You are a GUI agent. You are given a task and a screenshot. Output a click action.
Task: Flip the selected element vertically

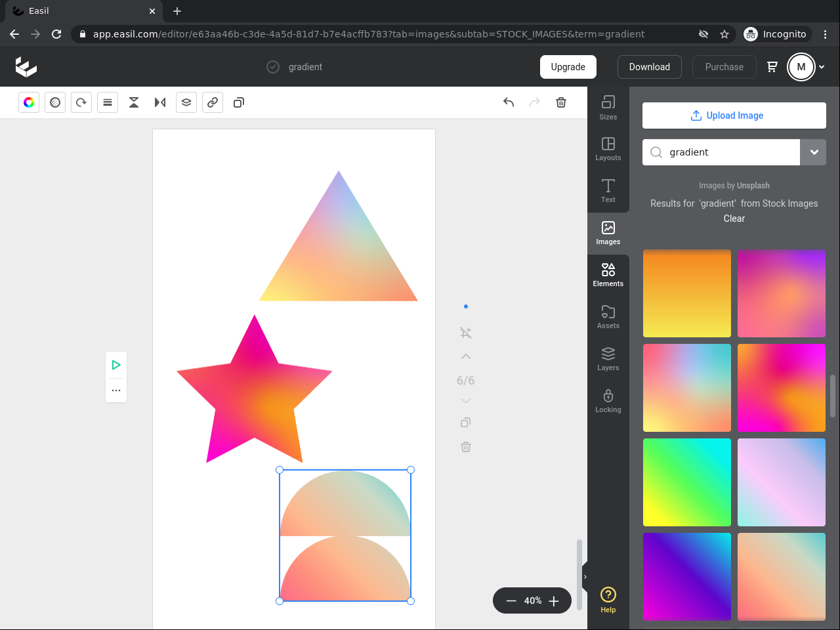134,102
